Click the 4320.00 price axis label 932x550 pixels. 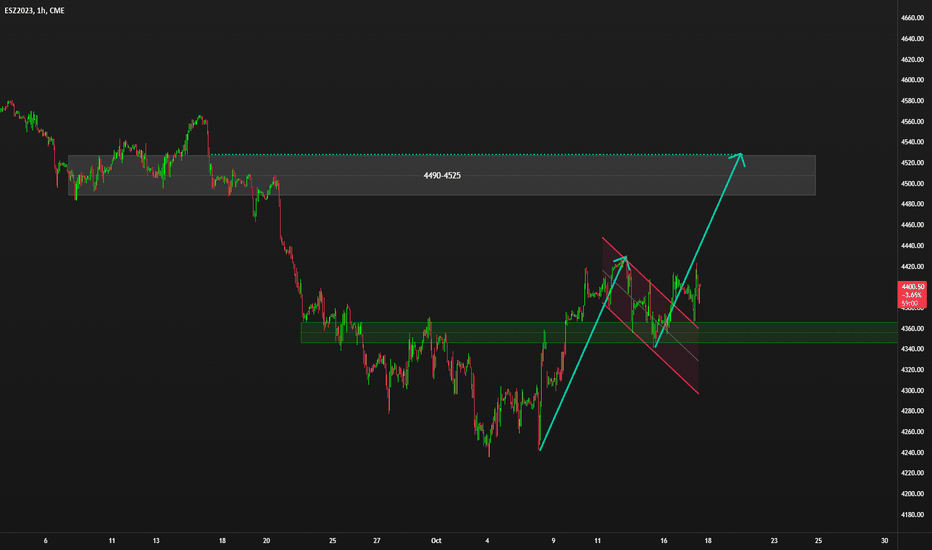click(x=912, y=370)
